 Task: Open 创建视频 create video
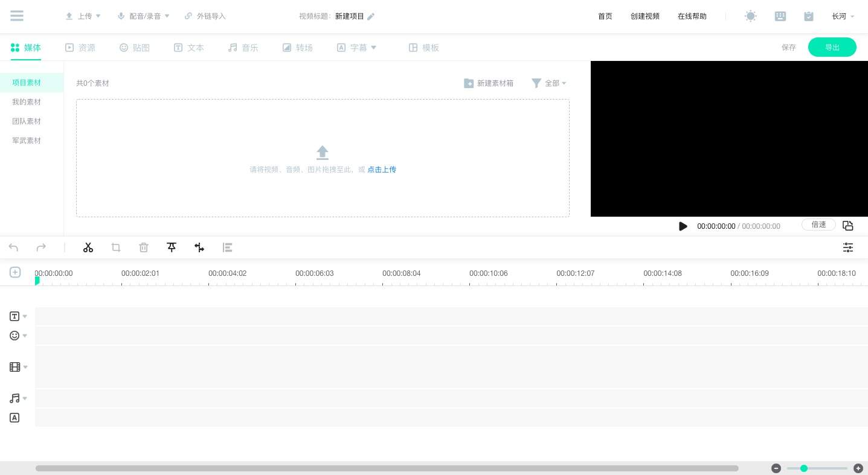pyautogui.click(x=645, y=16)
